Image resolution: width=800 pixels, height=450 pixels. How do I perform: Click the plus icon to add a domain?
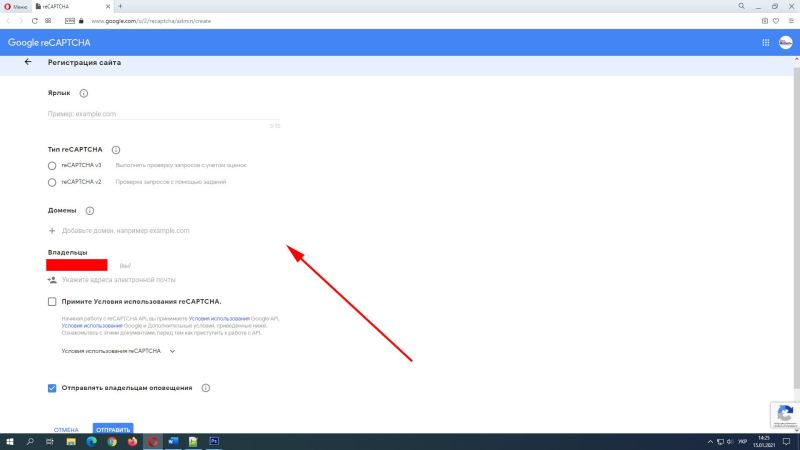52,231
